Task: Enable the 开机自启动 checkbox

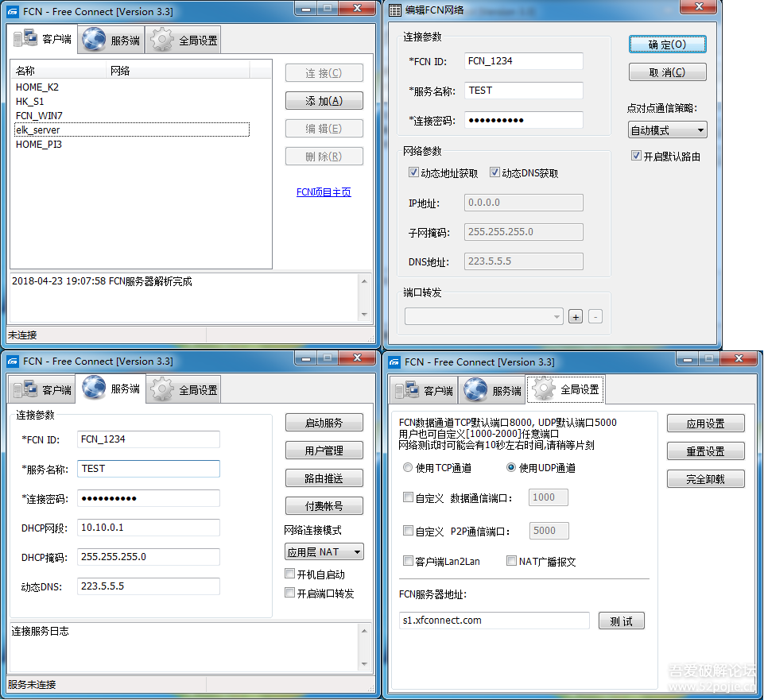Action: point(290,574)
